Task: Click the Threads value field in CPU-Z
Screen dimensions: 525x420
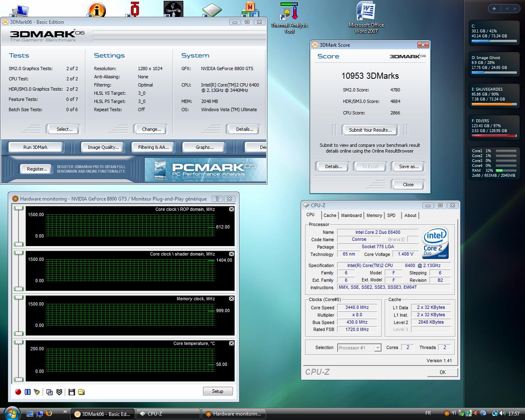Action: click(445, 347)
